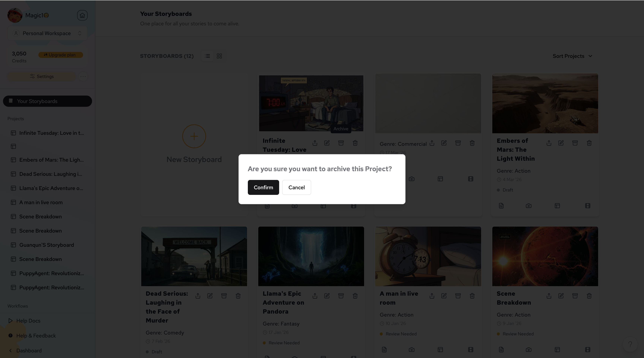Select the Your Storyboards sidebar item
644x358 pixels.
pos(47,101)
